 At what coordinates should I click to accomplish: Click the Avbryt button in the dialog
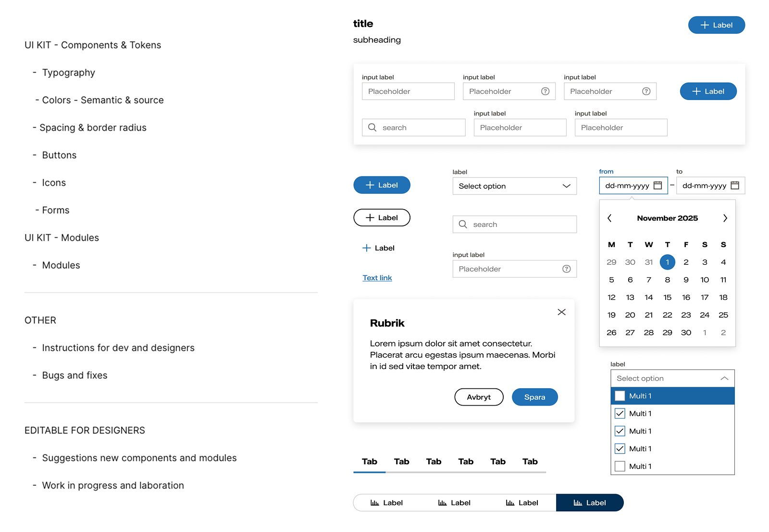point(479,397)
